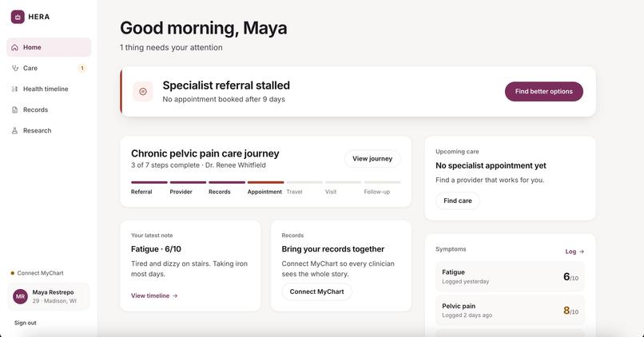This screenshot has height=337, width=644.
Task: Click Sign out
Action: tap(26, 323)
